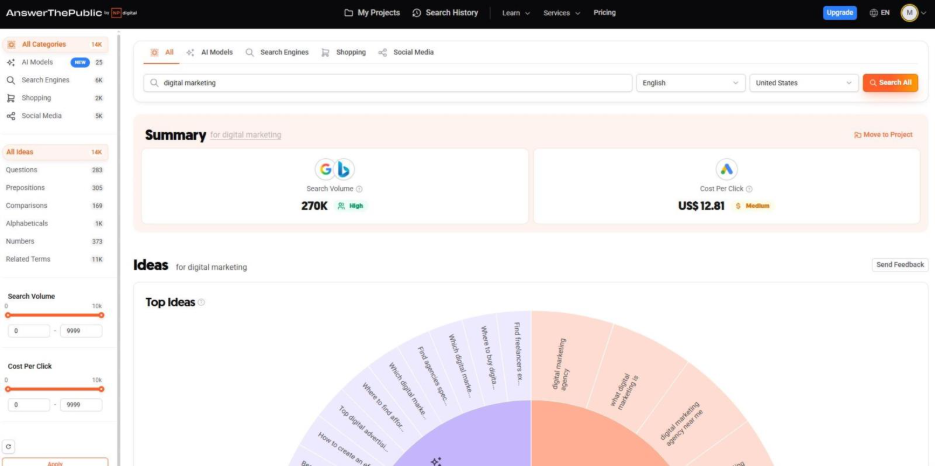The width and height of the screenshot is (936, 466).
Task: Select Questions in the ideas sidebar
Action: click(x=22, y=170)
